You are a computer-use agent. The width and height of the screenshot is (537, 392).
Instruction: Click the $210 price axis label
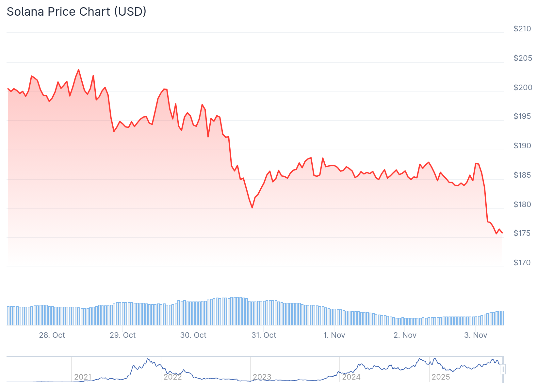coord(522,29)
